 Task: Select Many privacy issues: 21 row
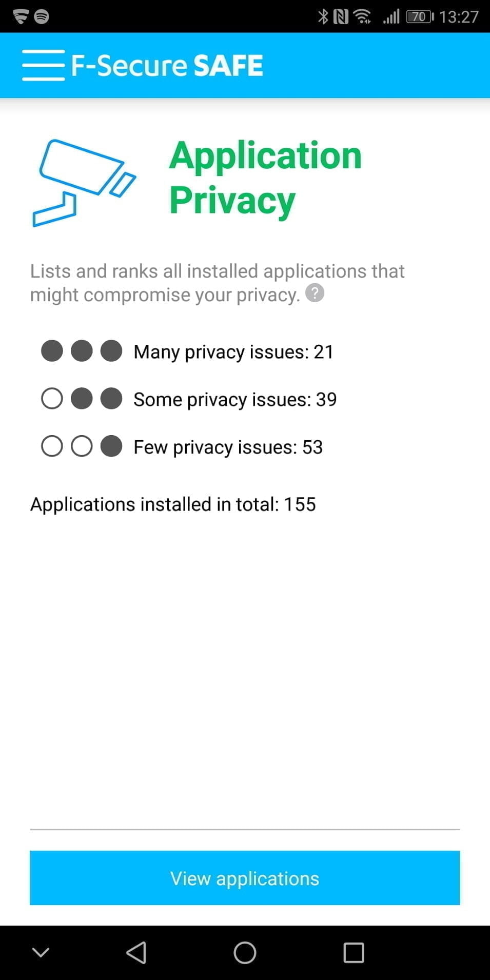233,352
